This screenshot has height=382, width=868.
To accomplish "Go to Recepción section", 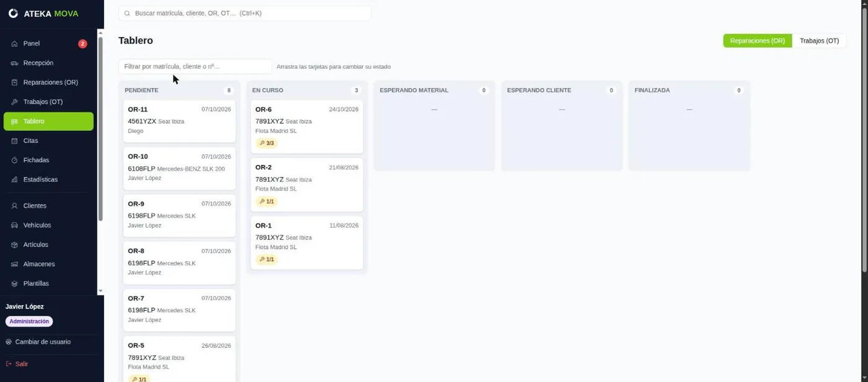I will 48,63.
